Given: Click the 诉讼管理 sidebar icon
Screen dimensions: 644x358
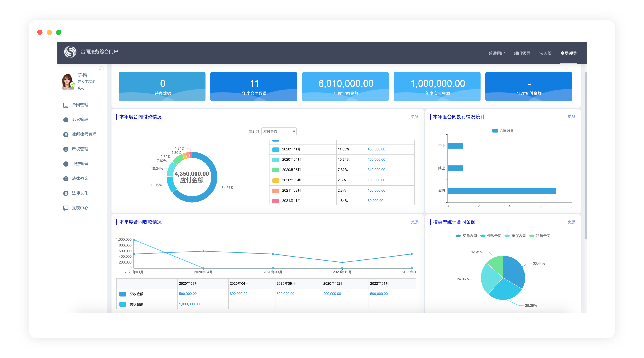Looking at the screenshot, I should pyautogui.click(x=66, y=120).
